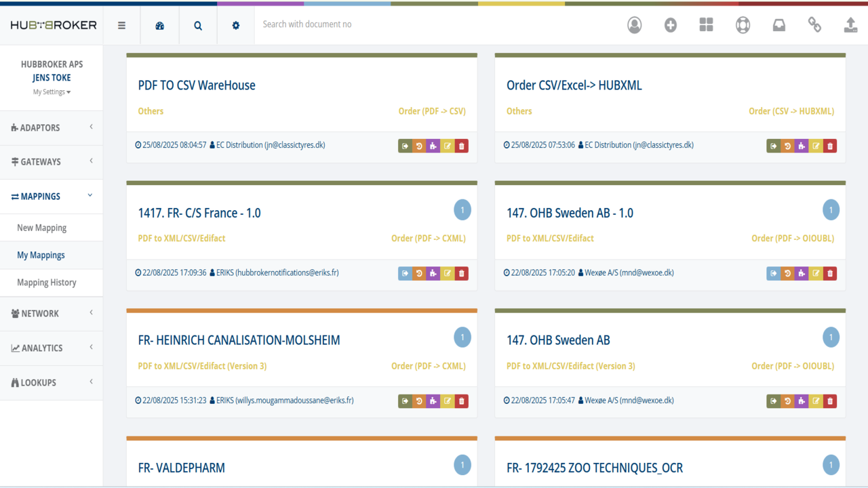Edit the FR- HEINRICH CANALISATION-MOLSHEIM mapping

coord(448,401)
